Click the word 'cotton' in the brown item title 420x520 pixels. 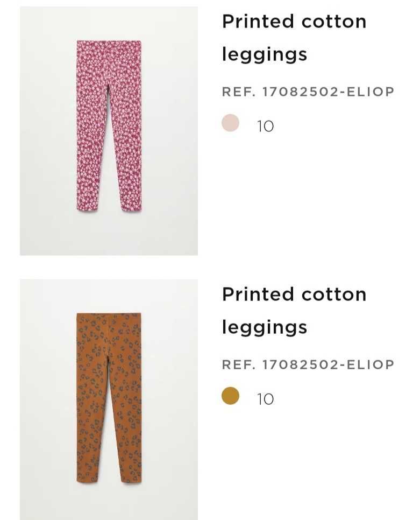[334, 294]
